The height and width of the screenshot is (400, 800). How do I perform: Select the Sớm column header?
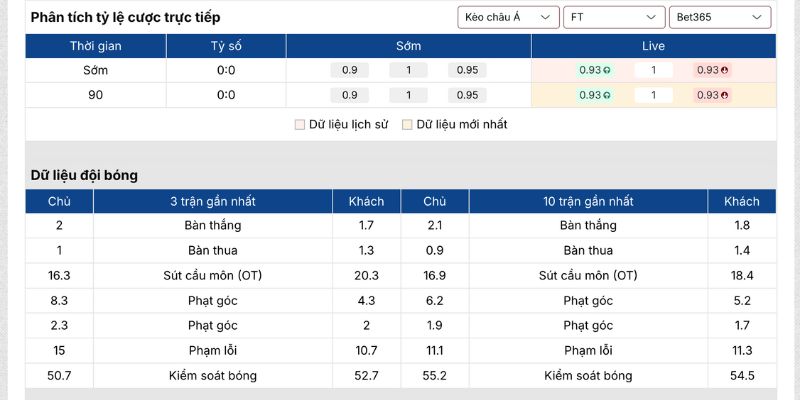pyautogui.click(x=408, y=46)
